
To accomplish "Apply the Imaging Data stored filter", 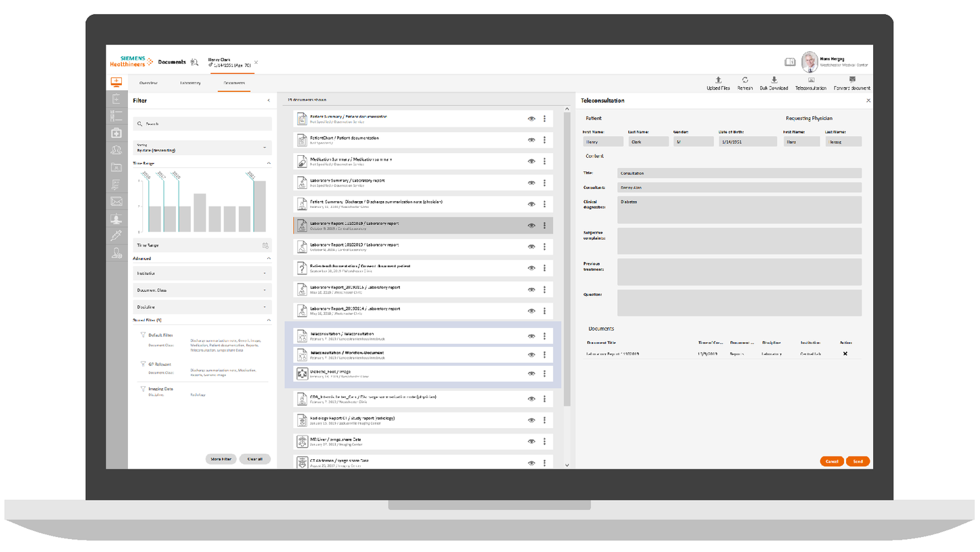I will [x=160, y=389].
